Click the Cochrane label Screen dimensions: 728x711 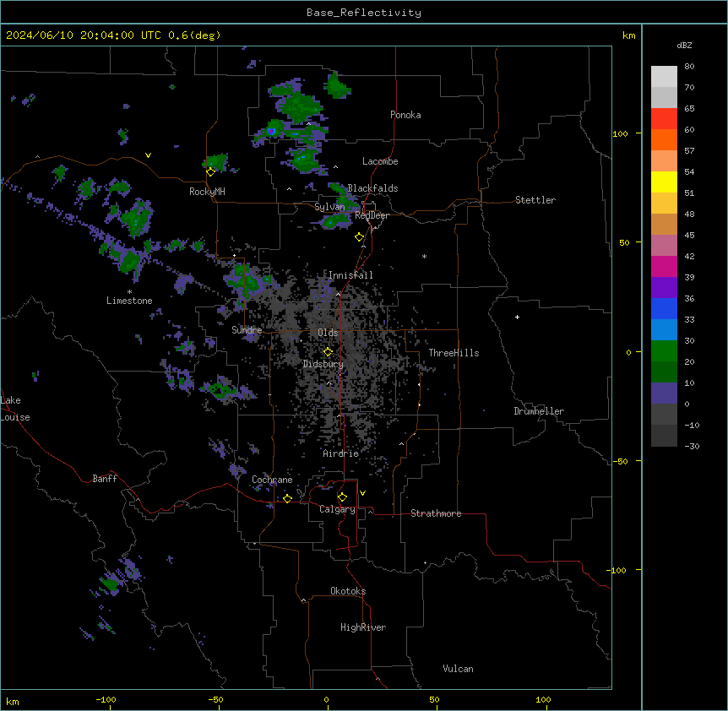click(x=272, y=480)
